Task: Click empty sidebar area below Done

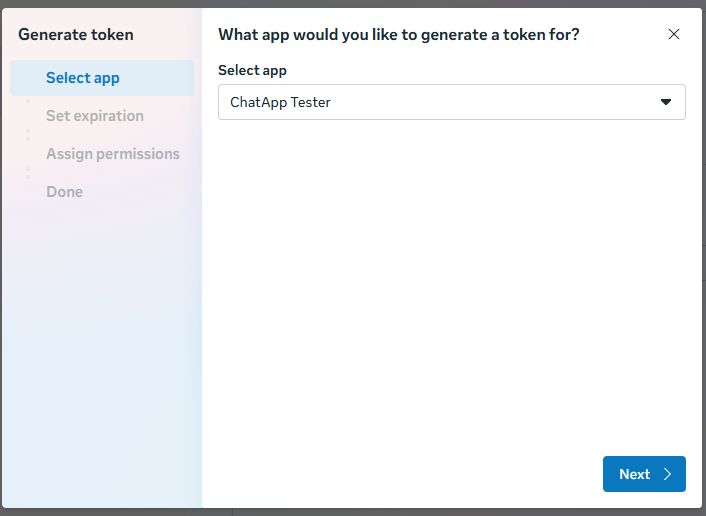Action: tap(100, 350)
